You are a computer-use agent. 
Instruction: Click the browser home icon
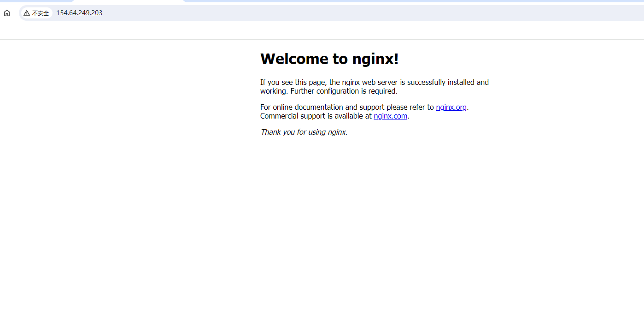pos(7,13)
